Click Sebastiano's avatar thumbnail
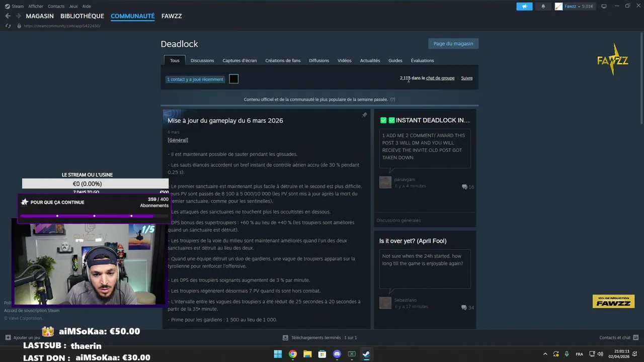644x362 pixels. pyautogui.click(x=385, y=303)
